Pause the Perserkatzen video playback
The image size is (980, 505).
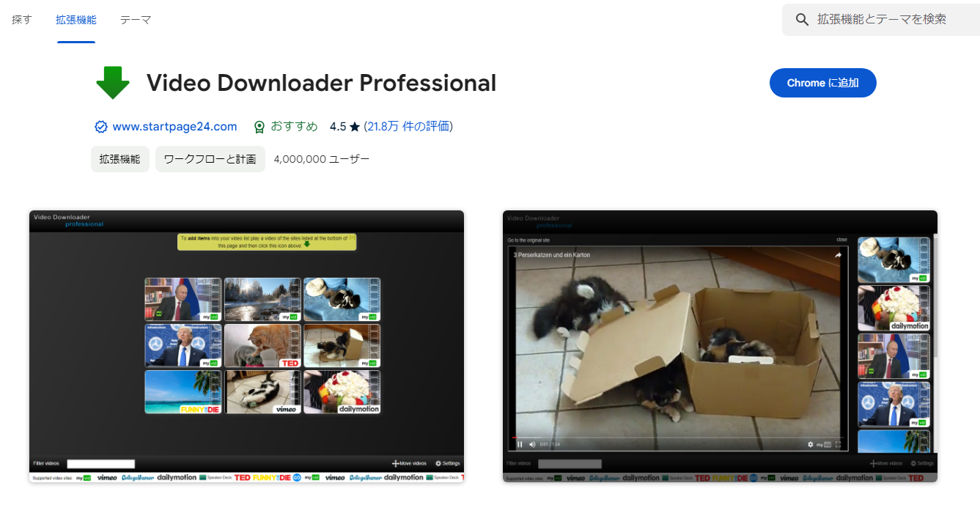click(x=519, y=445)
